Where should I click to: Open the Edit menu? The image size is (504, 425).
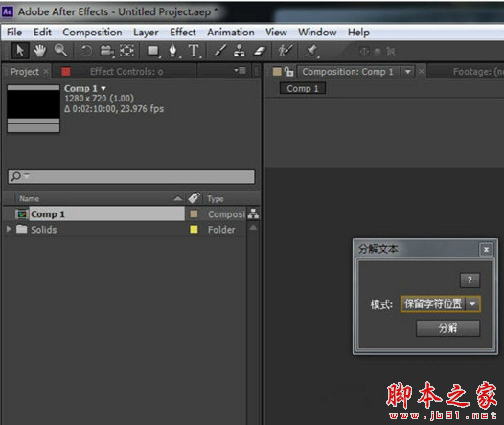[x=42, y=33]
